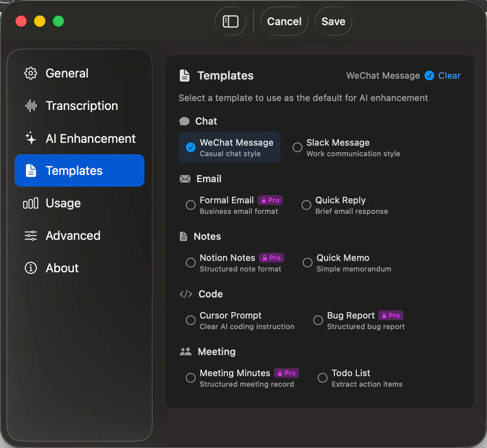Click the Save button
The image size is (487, 448).
tap(333, 21)
